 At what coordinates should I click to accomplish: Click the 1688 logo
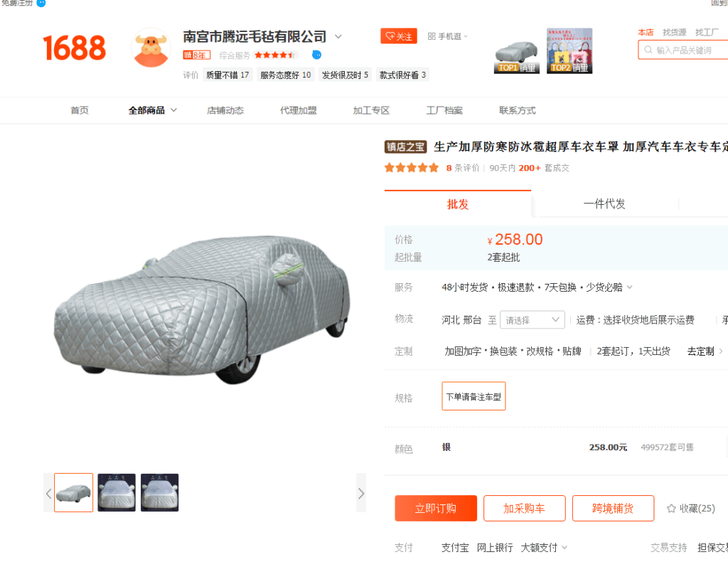74,48
